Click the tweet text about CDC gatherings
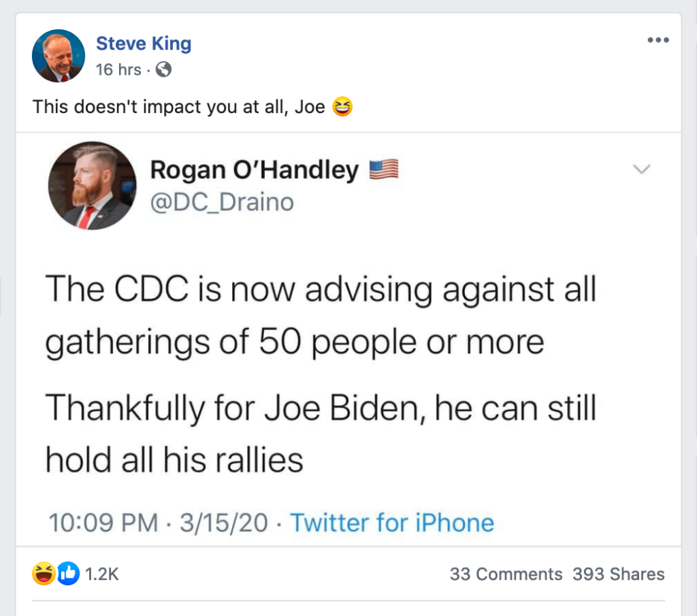This screenshot has height=616, width=697. pos(320,317)
